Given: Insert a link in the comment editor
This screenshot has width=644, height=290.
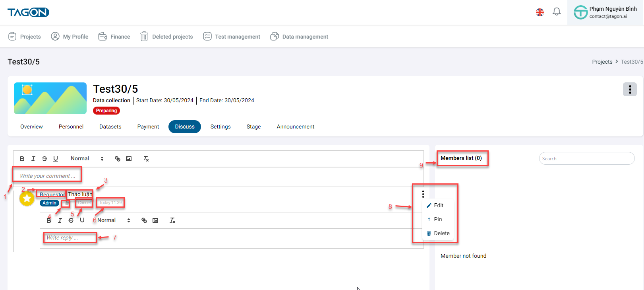Looking at the screenshot, I should point(118,159).
